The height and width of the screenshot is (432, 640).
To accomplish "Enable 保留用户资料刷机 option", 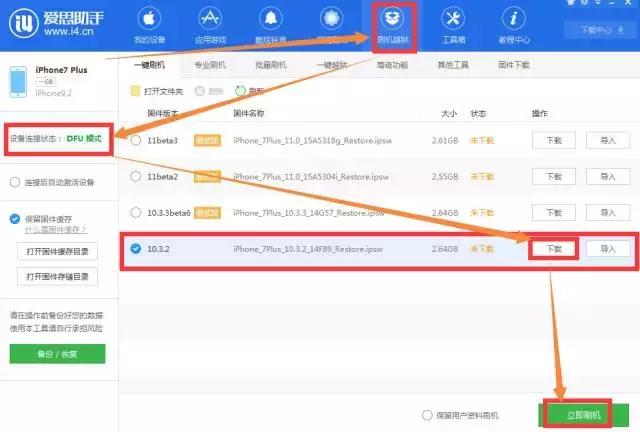I will point(427,415).
